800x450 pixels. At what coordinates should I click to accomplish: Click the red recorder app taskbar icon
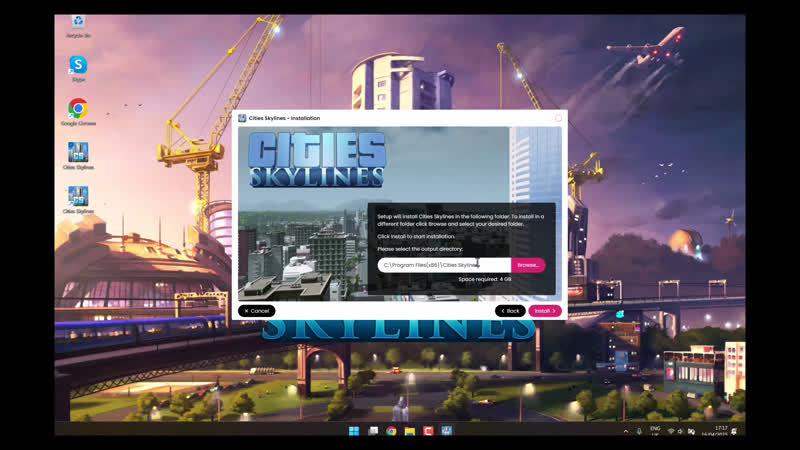428,431
